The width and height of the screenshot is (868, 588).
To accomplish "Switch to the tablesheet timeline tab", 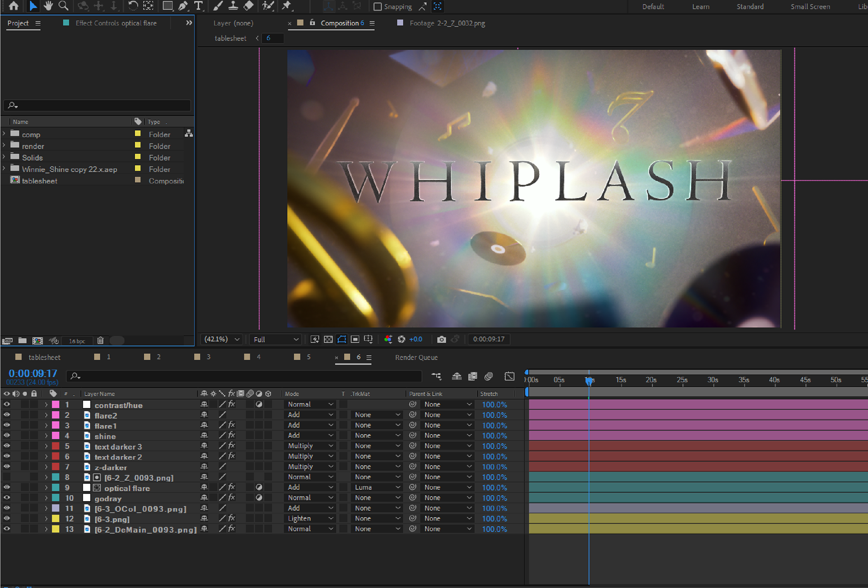I will (44, 357).
